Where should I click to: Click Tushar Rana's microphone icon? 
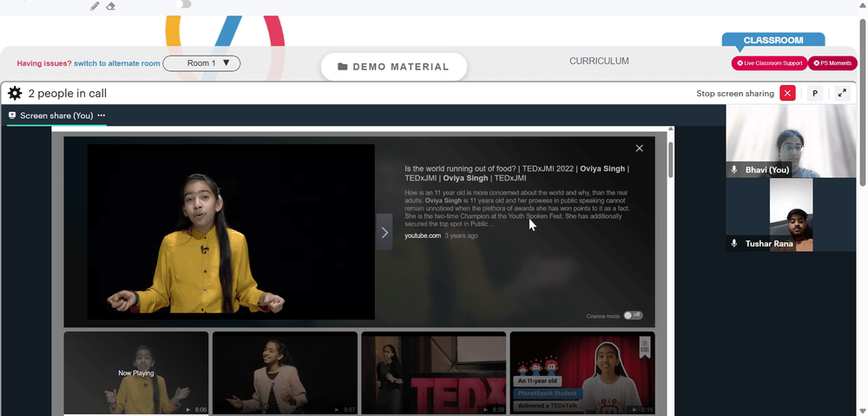tap(734, 244)
